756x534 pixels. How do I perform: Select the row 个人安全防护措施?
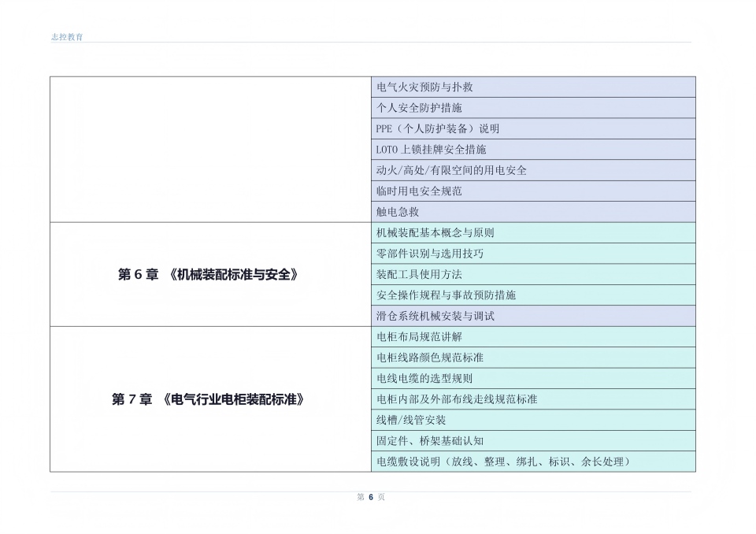click(x=533, y=108)
